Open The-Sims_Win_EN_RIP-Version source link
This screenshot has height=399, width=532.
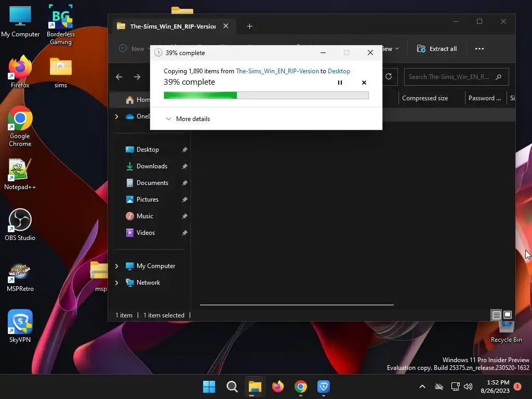tap(277, 71)
